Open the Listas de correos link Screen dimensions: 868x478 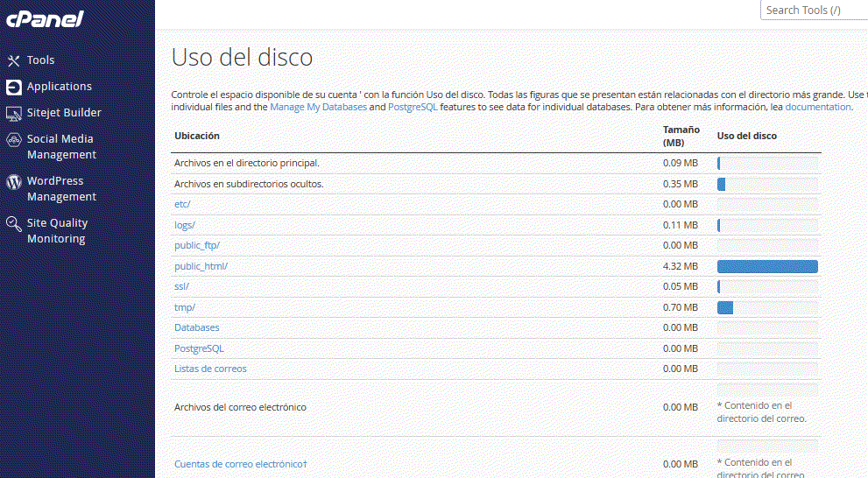click(210, 369)
